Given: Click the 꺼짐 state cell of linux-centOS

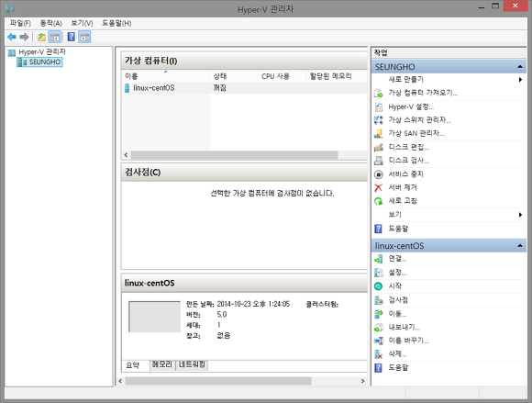Looking at the screenshot, I should click(219, 88).
